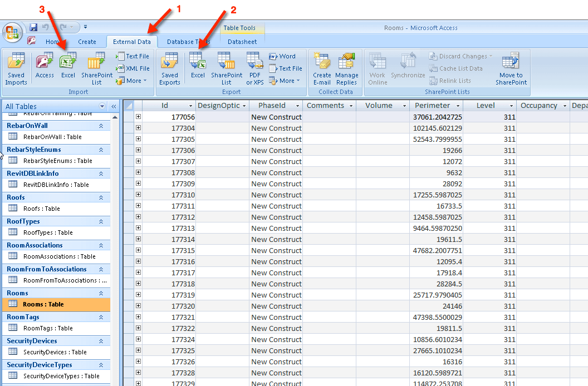
Task: Import a SharePoint List
Action: tap(97, 68)
